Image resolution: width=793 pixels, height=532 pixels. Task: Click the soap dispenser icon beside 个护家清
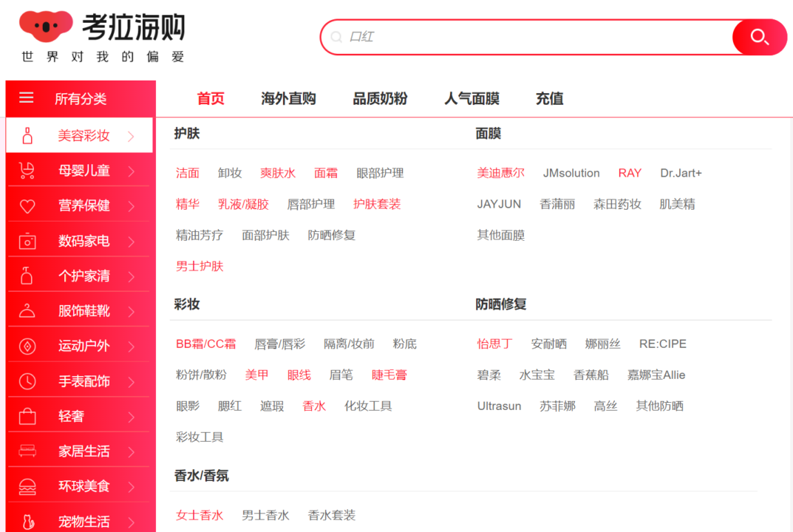27,276
